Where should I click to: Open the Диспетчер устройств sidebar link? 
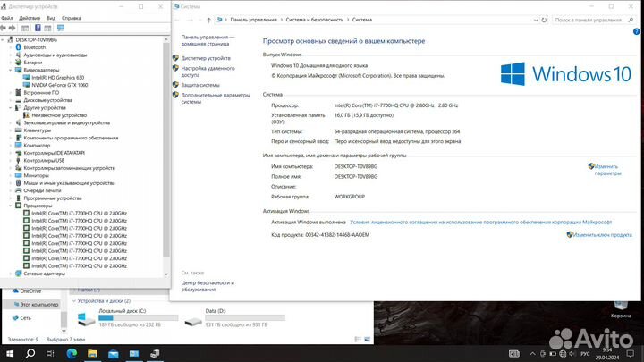[206, 58]
